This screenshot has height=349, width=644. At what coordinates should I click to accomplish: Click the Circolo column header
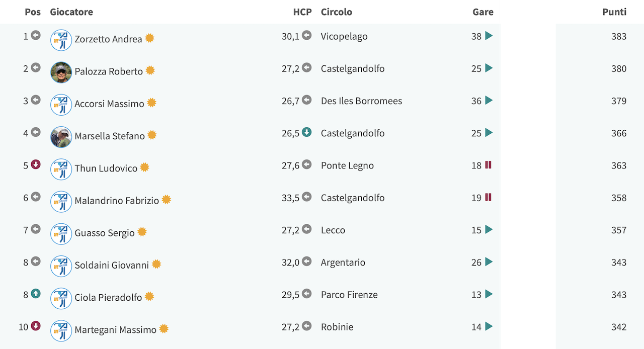pyautogui.click(x=337, y=12)
